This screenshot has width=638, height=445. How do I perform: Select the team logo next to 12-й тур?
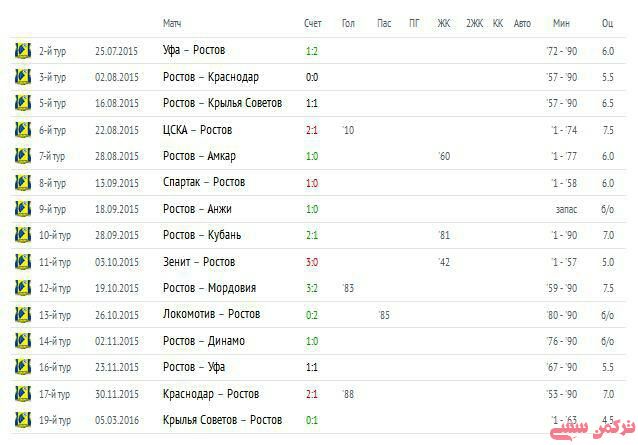(23, 288)
